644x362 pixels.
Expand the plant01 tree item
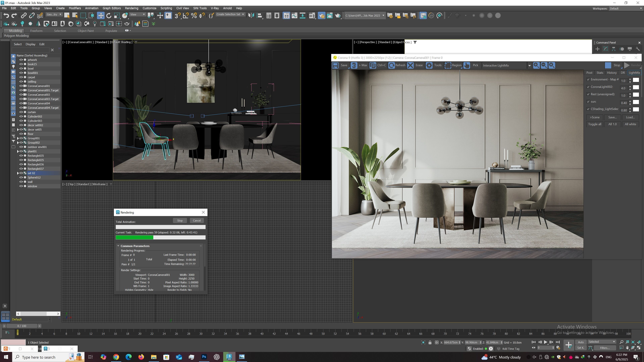point(18,151)
